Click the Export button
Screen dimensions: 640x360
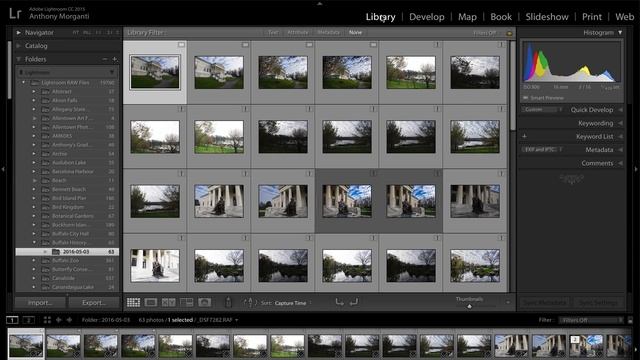coord(94,303)
